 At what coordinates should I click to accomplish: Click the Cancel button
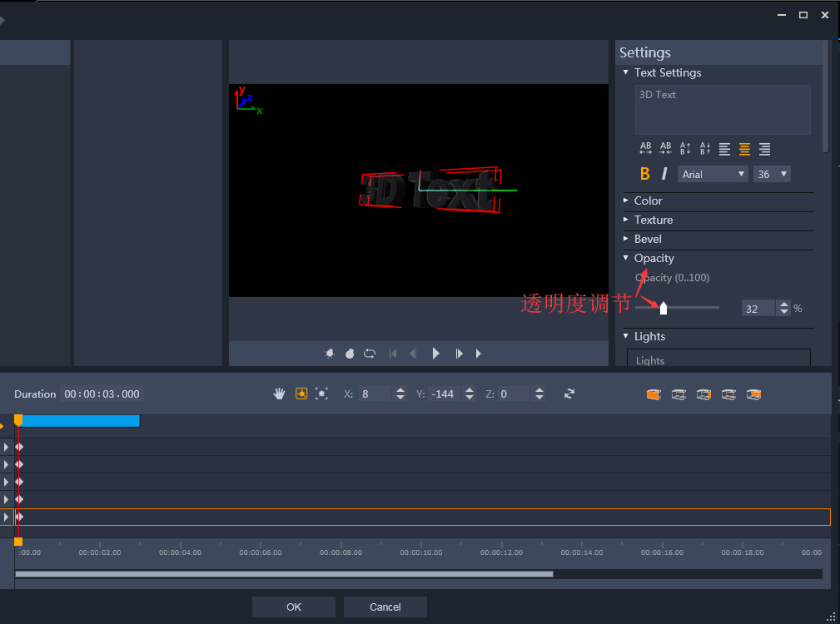pyautogui.click(x=385, y=607)
